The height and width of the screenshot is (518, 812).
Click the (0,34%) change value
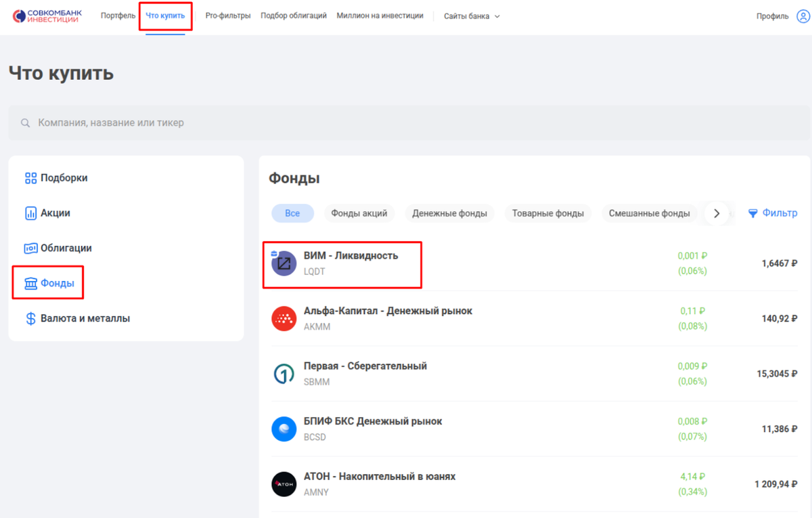(692, 492)
